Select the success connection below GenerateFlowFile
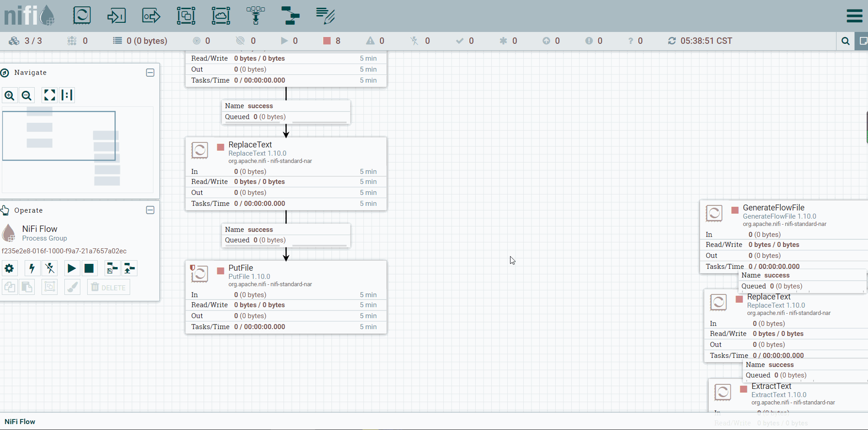The width and height of the screenshot is (868, 430). tap(802, 281)
